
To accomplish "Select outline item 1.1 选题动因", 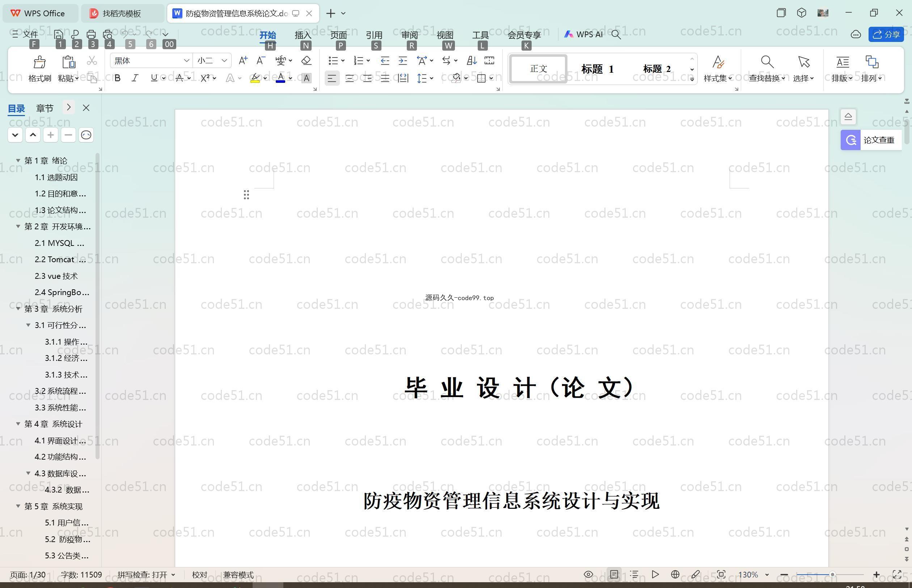I will (x=56, y=177).
